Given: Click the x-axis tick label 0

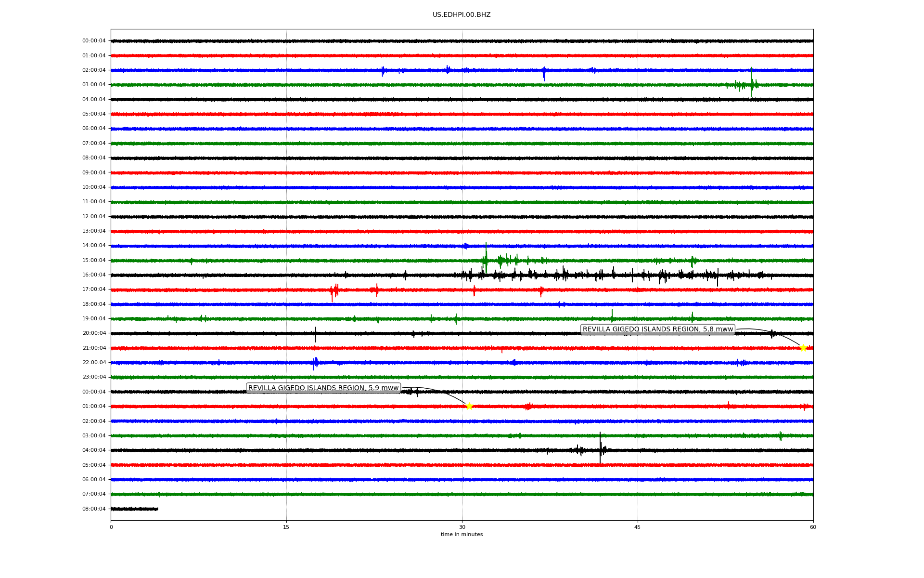Looking at the screenshot, I should tap(111, 527).
